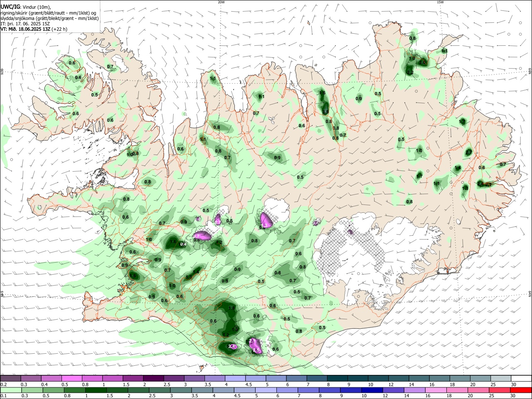532x399 pixels.
Task: Click the lightest green swatch after the 0.1 label
Action: (11, 390)
